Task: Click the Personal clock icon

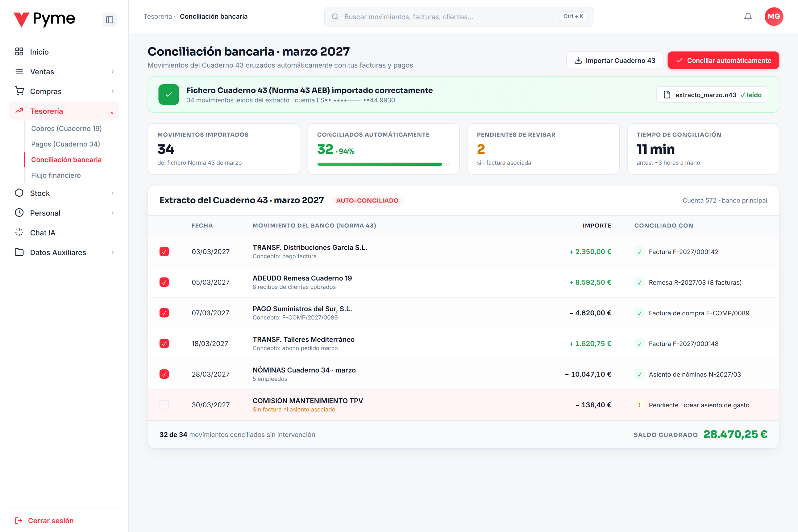Action: point(19,213)
